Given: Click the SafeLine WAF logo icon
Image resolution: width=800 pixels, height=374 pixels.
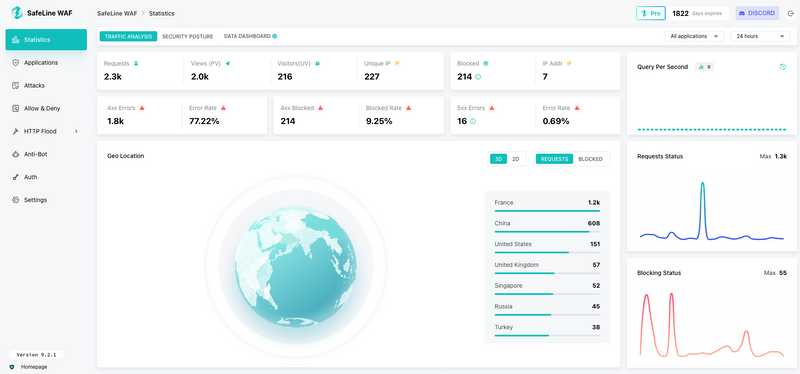Looking at the screenshot, I should 17,13.
